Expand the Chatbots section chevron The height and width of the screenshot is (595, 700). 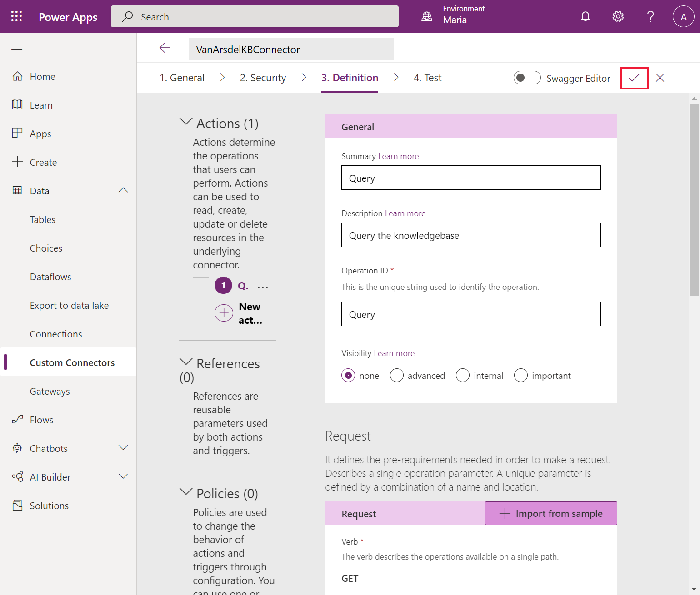click(123, 448)
